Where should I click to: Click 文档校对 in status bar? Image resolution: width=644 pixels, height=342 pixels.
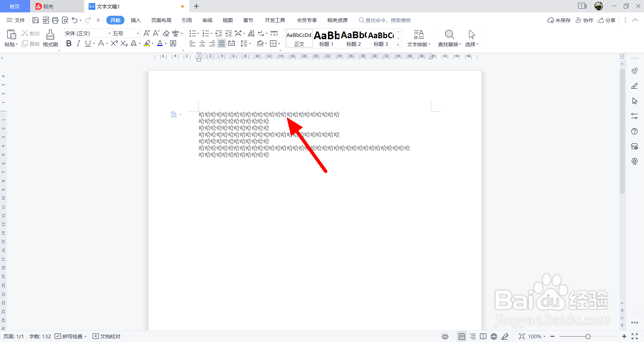click(x=106, y=336)
